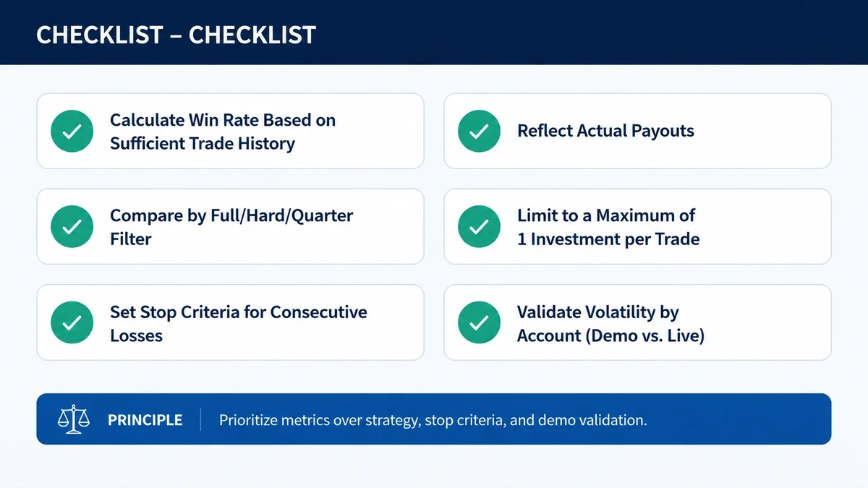The width and height of the screenshot is (868, 488).
Task: Select the Calculate Win Rate Based on Sufficient Trade History text
Action: coord(223,132)
